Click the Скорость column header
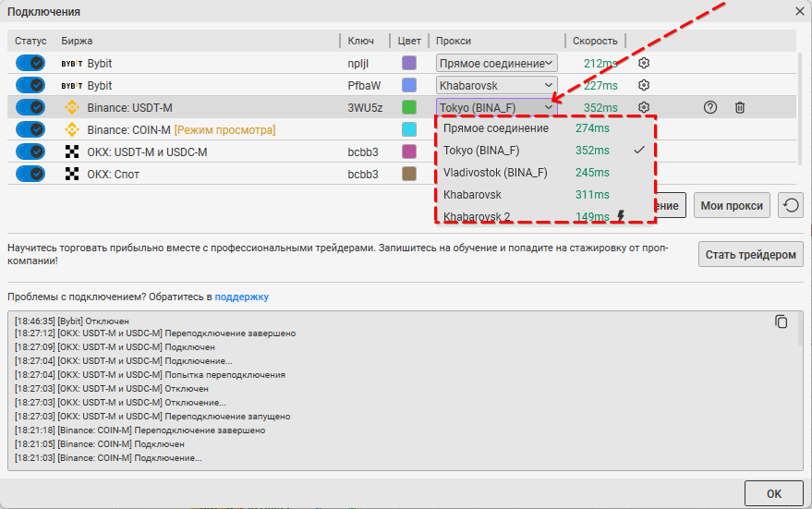The width and height of the screenshot is (812, 509). click(595, 41)
